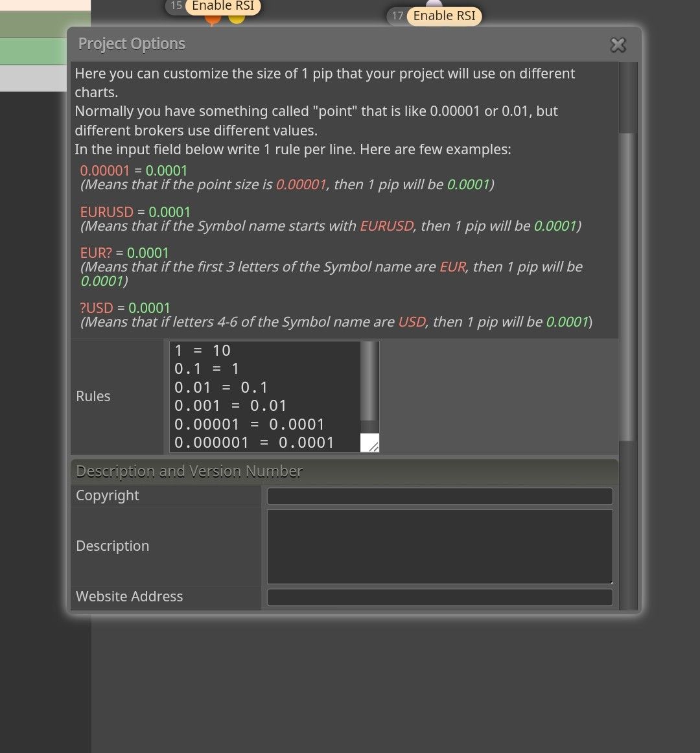This screenshot has width=700, height=753.
Task: Click the rule line '1 = 10'
Action: coord(202,351)
